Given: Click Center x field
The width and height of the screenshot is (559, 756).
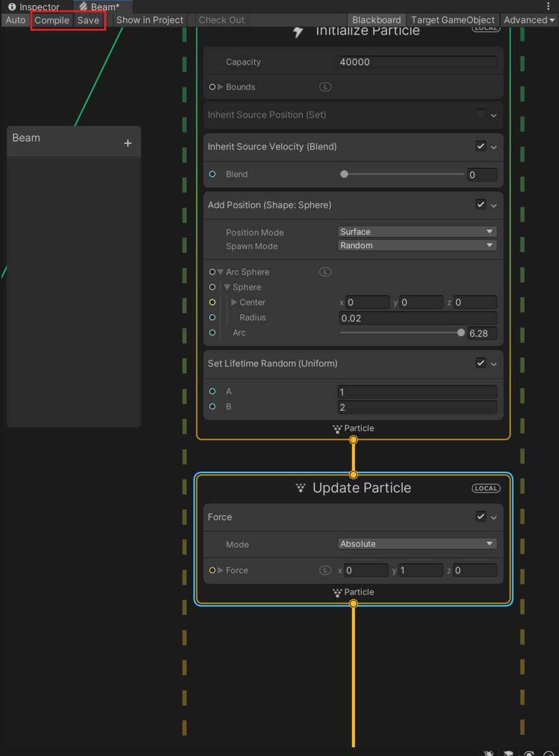Looking at the screenshot, I should [367, 302].
